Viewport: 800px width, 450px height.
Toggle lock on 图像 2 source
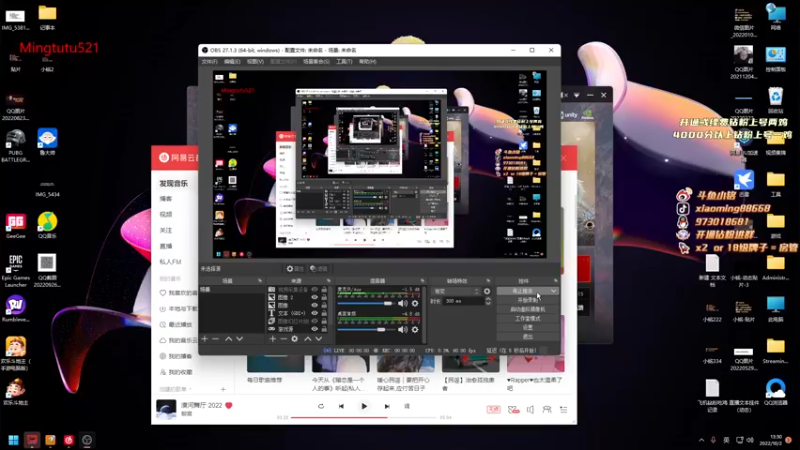tap(324, 297)
